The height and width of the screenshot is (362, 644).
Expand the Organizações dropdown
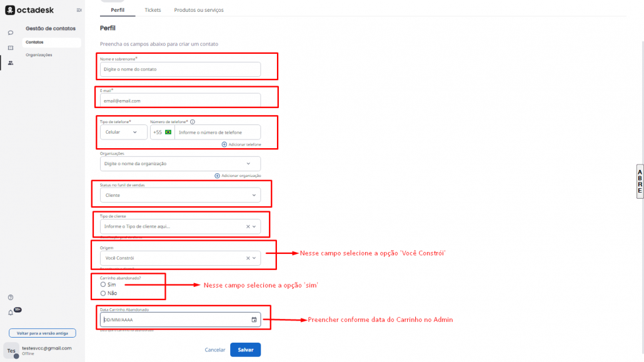(x=248, y=164)
